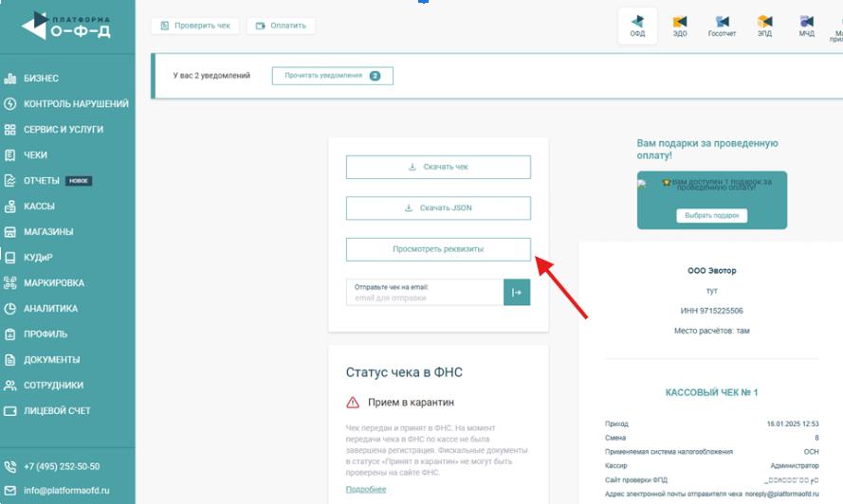Click the Просмотреть реквизиты button
The height and width of the screenshot is (504, 843).
(438, 249)
